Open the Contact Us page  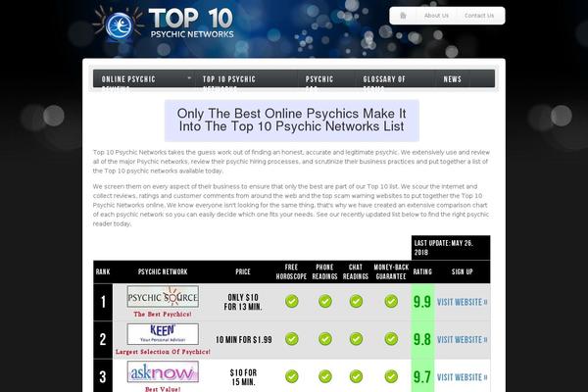click(x=479, y=16)
